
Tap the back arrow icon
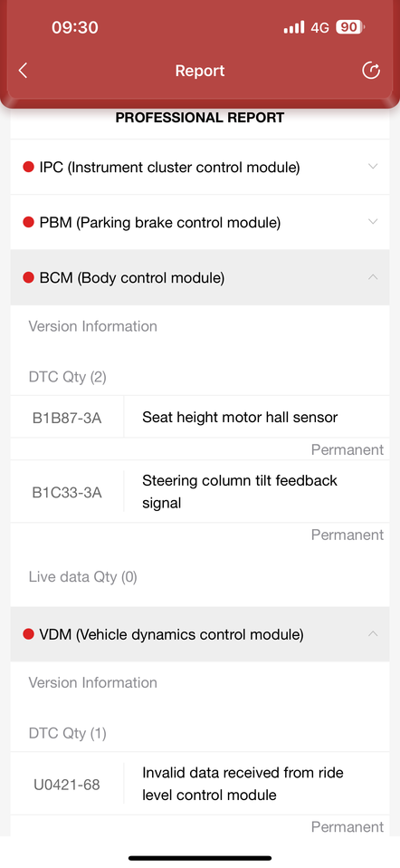click(x=23, y=71)
